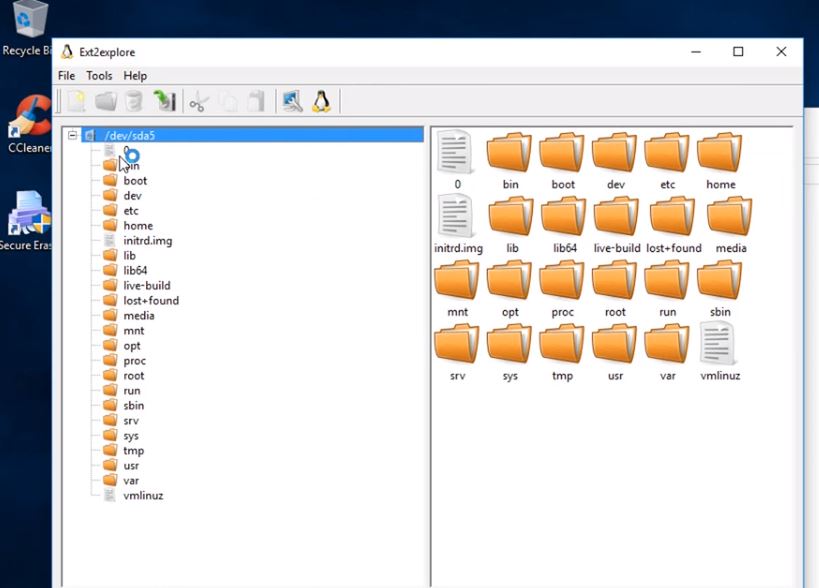Click the lost+found folder icon in the right pane
819x588 pixels.
click(673, 216)
